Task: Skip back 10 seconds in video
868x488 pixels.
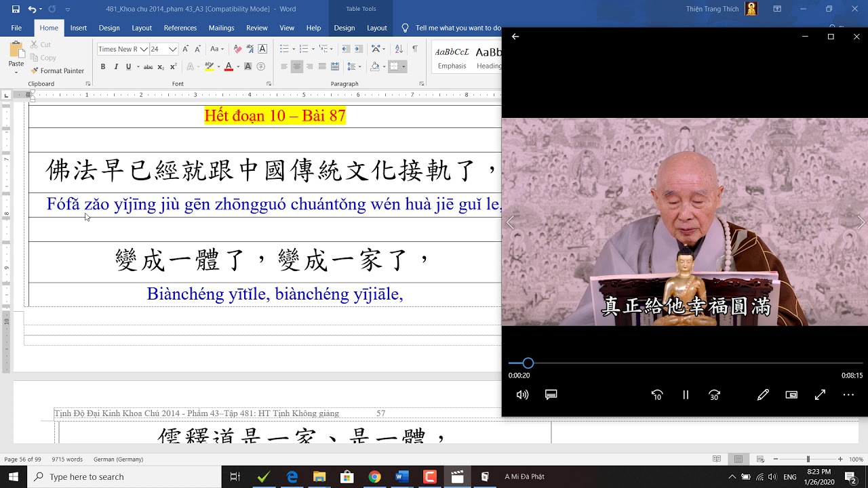Action: click(656, 394)
